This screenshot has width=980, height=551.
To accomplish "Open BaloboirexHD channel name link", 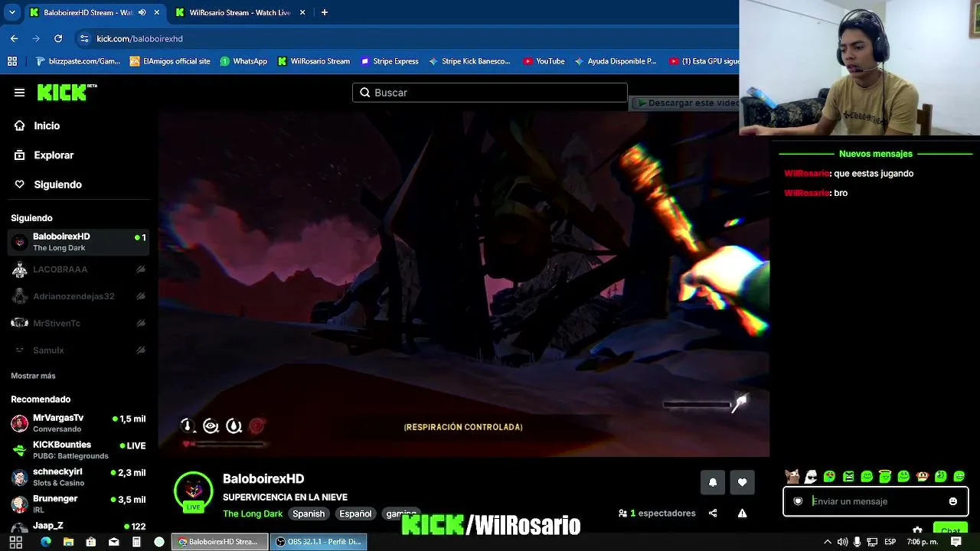I will click(x=263, y=479).
